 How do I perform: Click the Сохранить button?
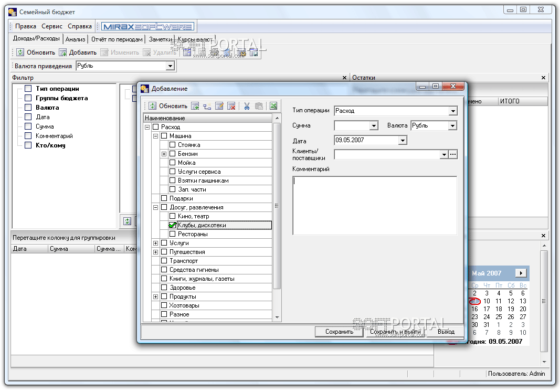(339, 332)
